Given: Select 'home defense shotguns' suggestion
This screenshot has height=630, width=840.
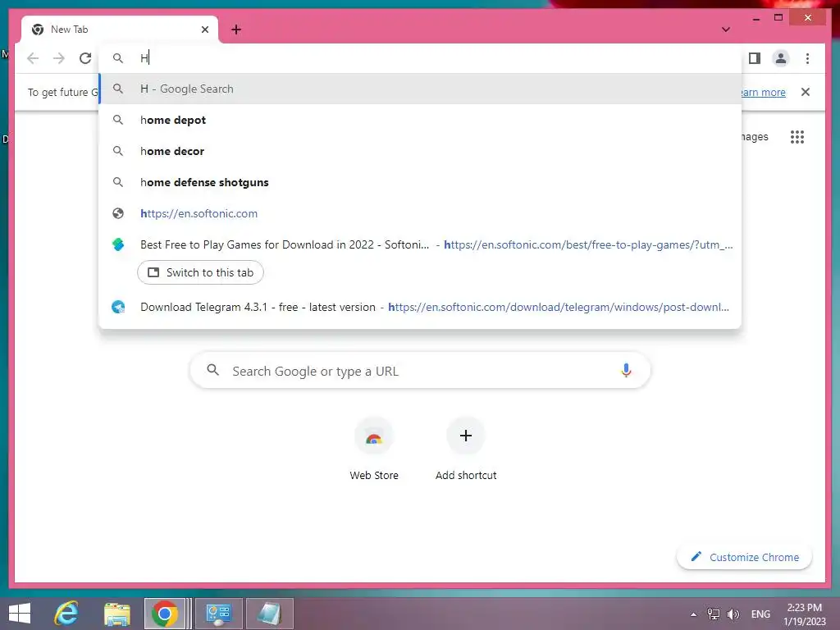Looking at the screenshot, I should [x=421, y=182].
